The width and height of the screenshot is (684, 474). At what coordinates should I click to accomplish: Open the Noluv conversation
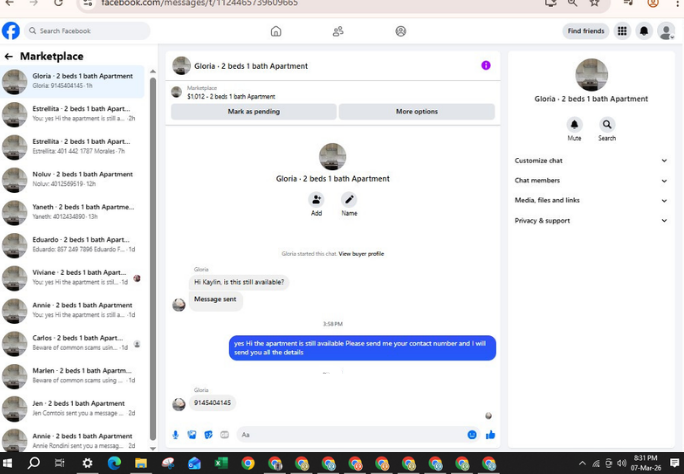pyautogui.click(x=72, y=179)
